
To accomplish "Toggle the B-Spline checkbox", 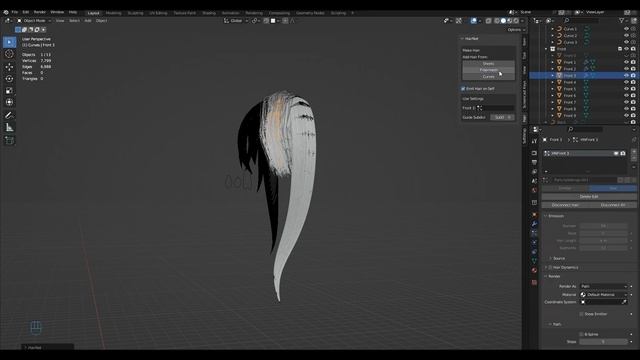I will pyautogui.click(x=582, y=334).
